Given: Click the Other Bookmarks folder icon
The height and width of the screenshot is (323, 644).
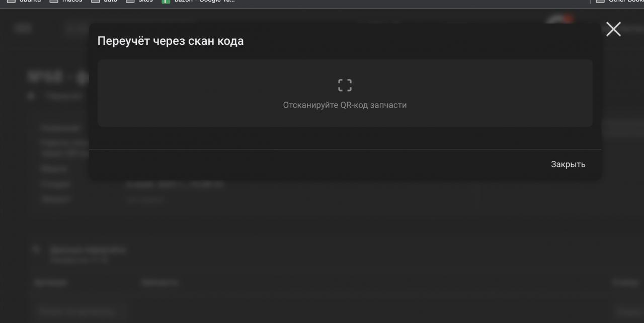Looking at the screenshot, I should click(x=600, y=2).
